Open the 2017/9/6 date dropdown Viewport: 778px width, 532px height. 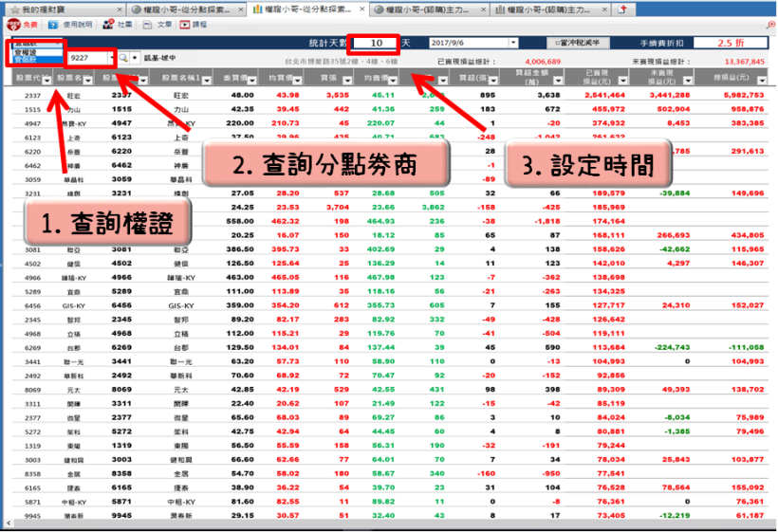coord(513,43)
